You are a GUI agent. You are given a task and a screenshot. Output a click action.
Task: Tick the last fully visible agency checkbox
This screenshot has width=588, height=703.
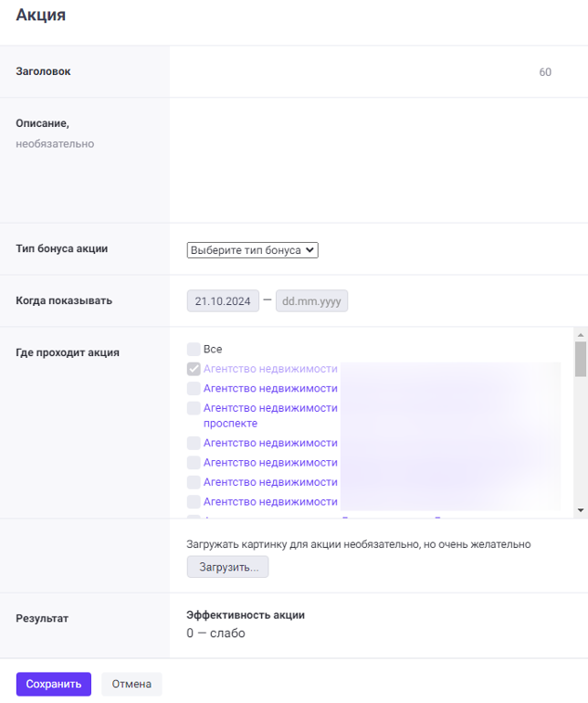[194, 501]
